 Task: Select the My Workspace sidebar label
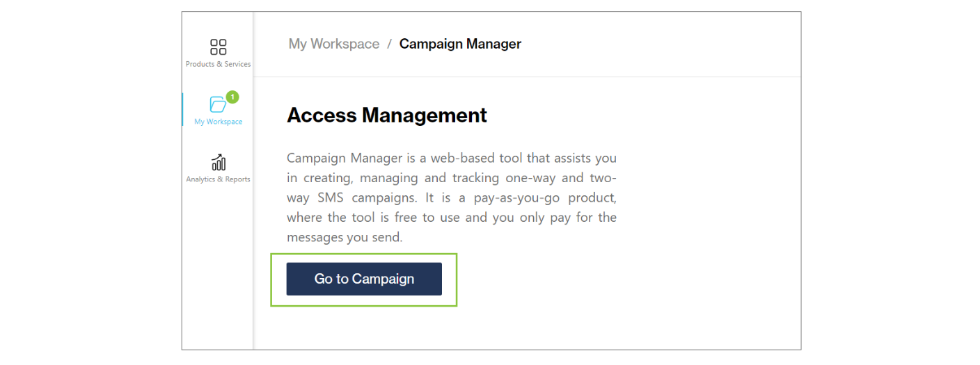[218, 122]
